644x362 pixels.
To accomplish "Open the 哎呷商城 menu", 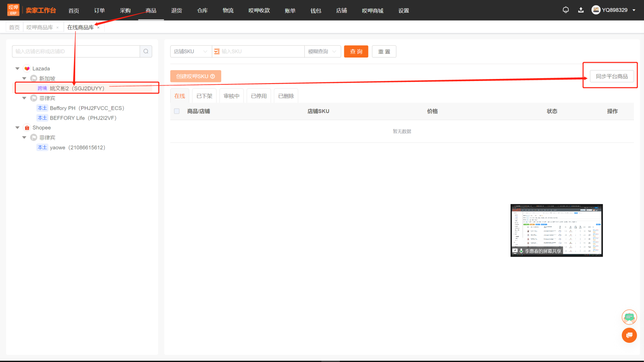I will (373, 10).
